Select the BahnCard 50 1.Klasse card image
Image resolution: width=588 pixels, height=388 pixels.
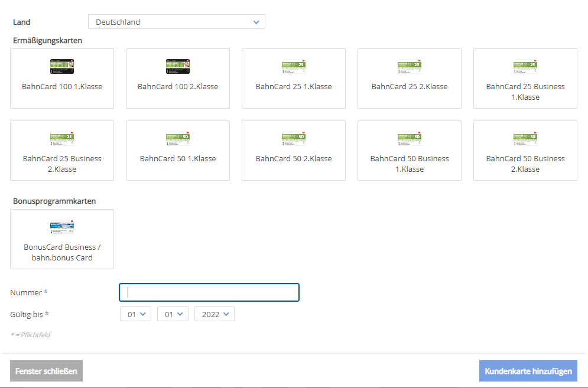[x=178, y=138]
